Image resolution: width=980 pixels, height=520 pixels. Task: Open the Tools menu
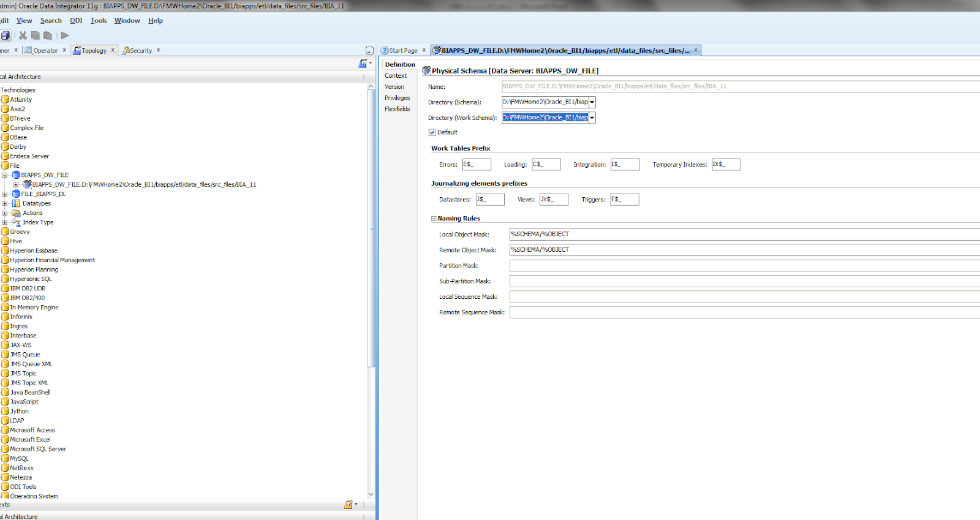tap(99, 21)
